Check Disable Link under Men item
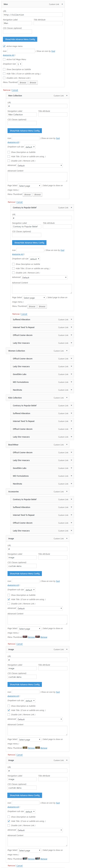 point(4,78)
